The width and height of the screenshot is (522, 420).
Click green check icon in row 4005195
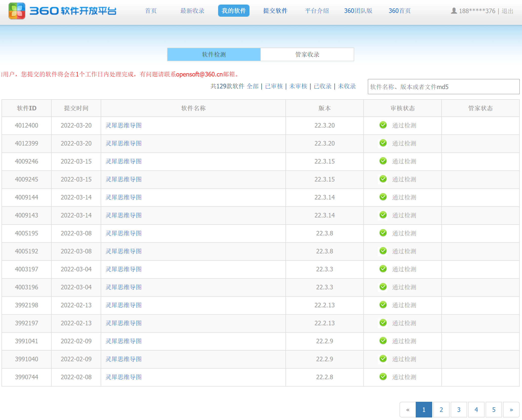pos(383,233)
